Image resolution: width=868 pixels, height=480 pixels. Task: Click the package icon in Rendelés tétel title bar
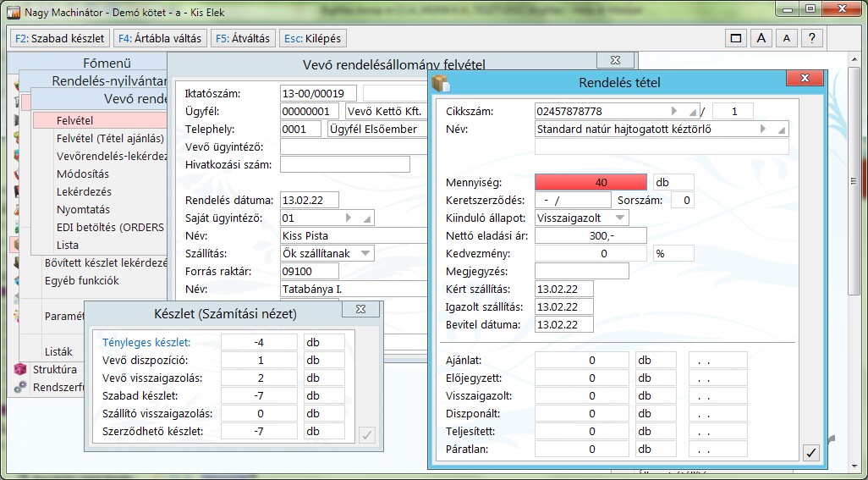[x=441, y=82]
